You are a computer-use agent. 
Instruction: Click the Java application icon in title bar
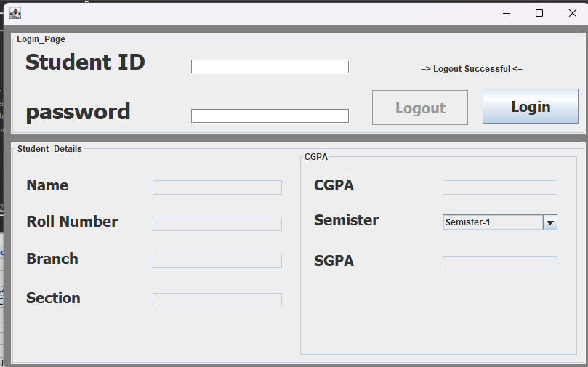click(15, 13)
